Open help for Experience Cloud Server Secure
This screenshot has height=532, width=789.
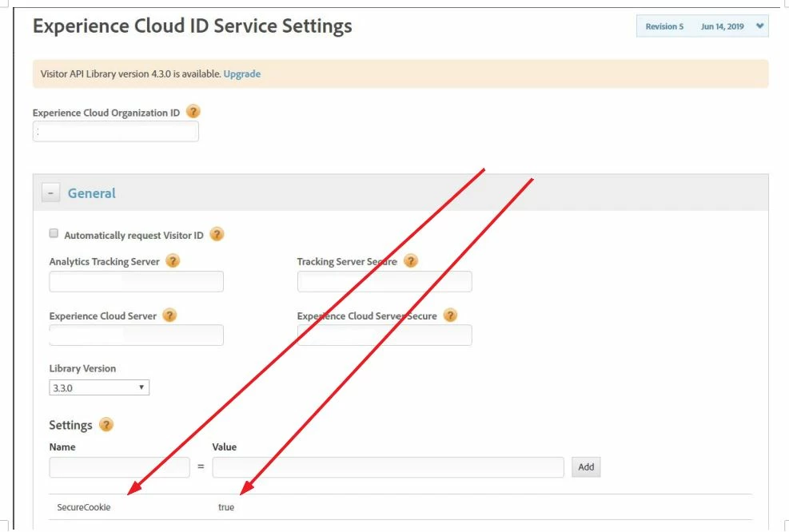450,316
